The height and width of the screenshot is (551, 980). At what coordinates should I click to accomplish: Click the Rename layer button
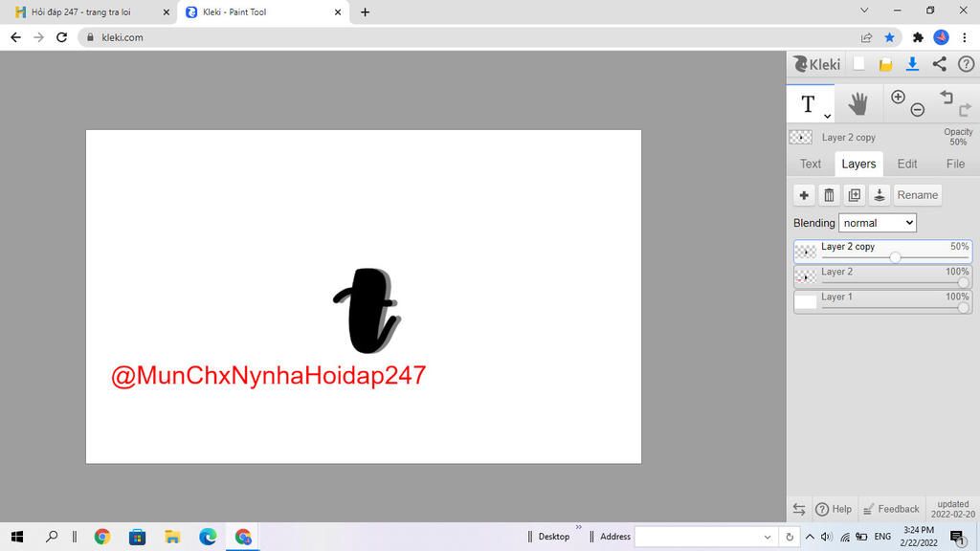click(x=917, y=195)
